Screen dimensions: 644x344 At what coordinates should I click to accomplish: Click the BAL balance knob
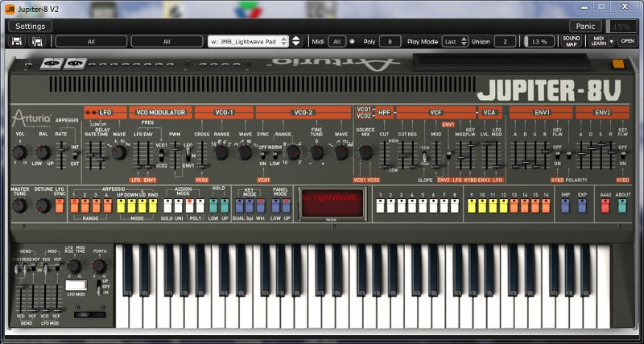43,152
